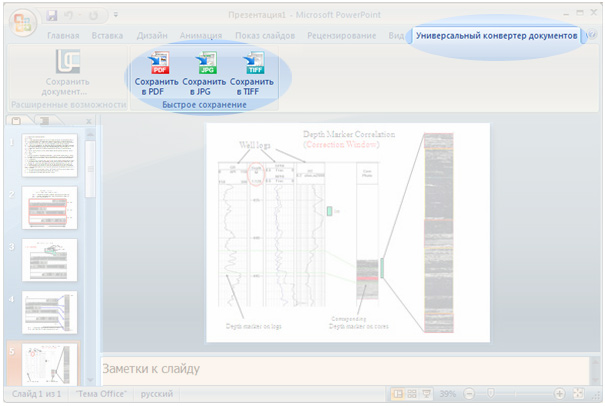Select slide 1 thumbnail
Image resolution: width=605 pixels, height=406 pixels.
click(49, 155)
